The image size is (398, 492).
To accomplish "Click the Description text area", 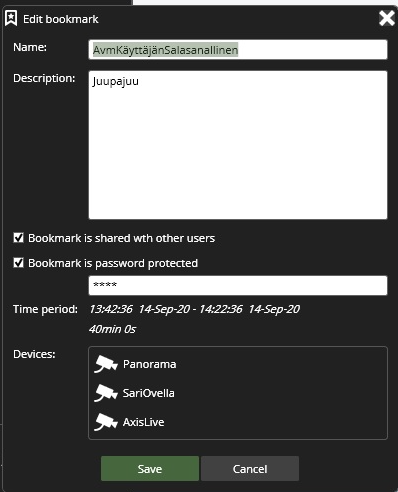I will coord(238,145).
